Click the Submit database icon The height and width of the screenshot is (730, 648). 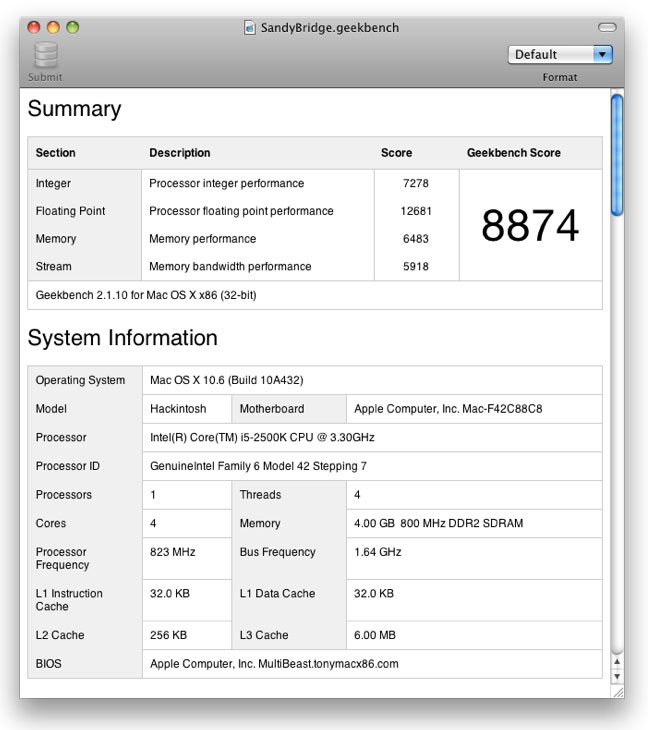(45, 55)
